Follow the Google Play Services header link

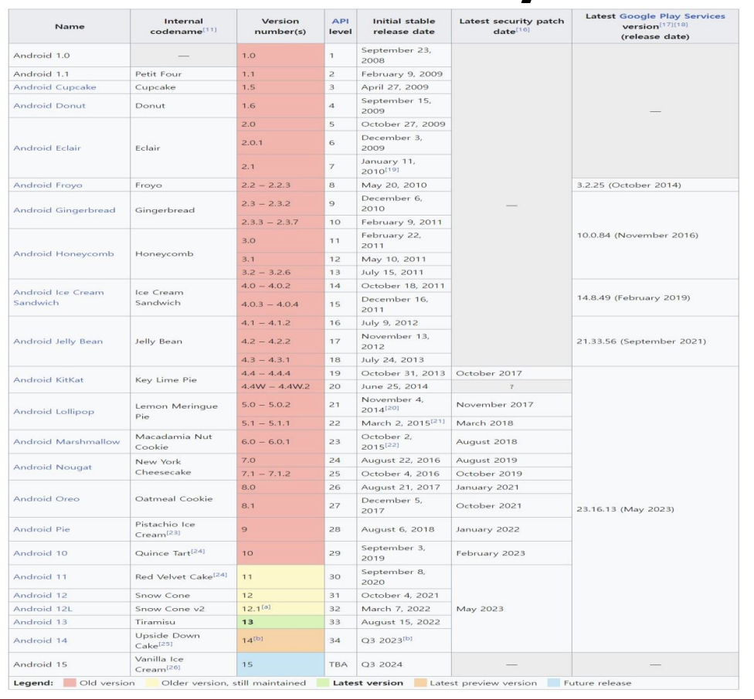(672, 16)
